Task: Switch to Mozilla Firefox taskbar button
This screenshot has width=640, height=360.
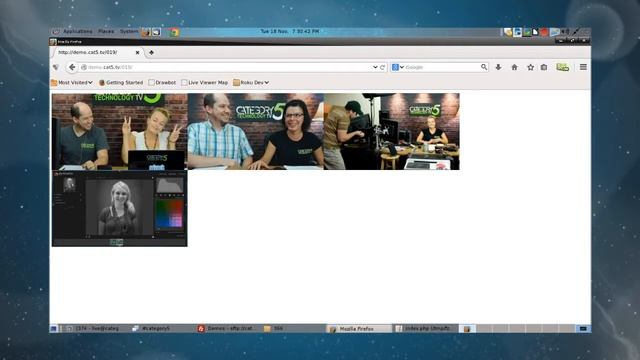Action: point(359,329)
